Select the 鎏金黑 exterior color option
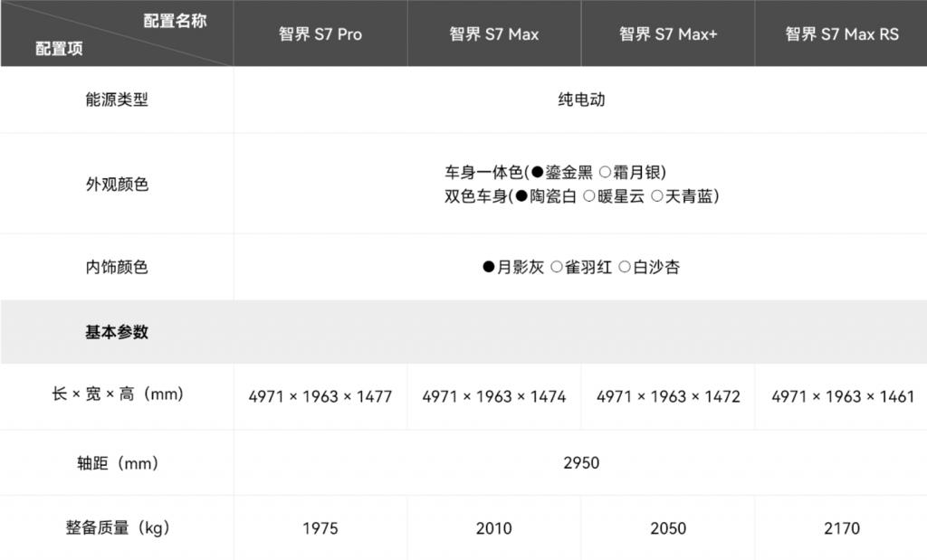Screen dimensions: 927x560 click(561, 172)
